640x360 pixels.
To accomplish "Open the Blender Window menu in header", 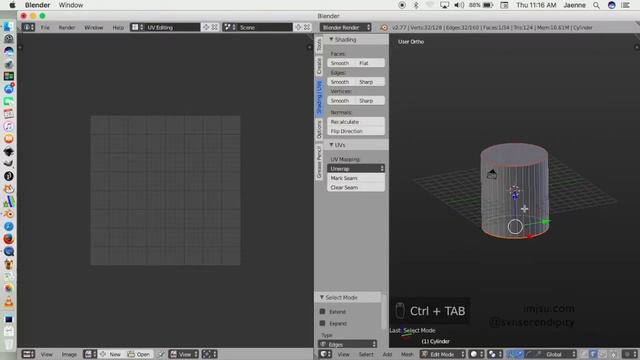I will pyautogui.click(x=93, y=27).
